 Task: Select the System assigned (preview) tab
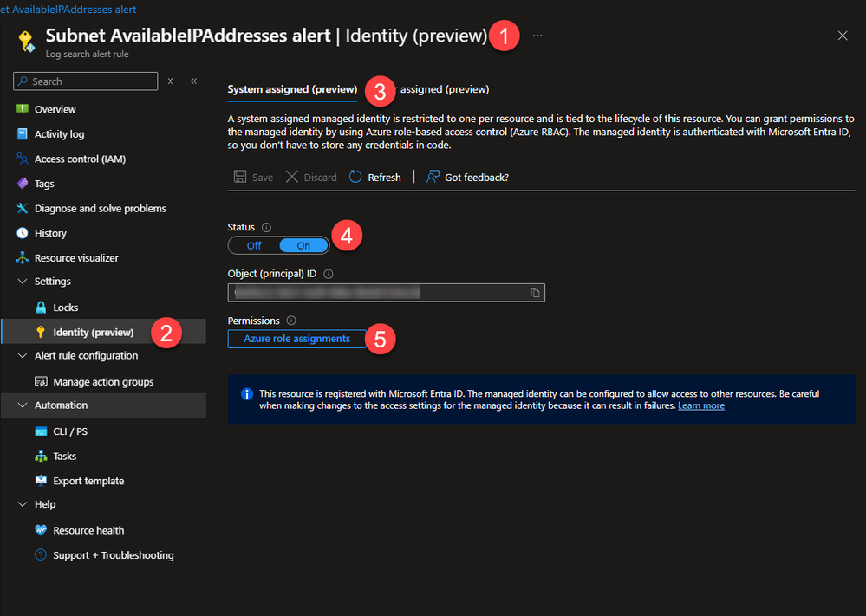coord(292,89)
